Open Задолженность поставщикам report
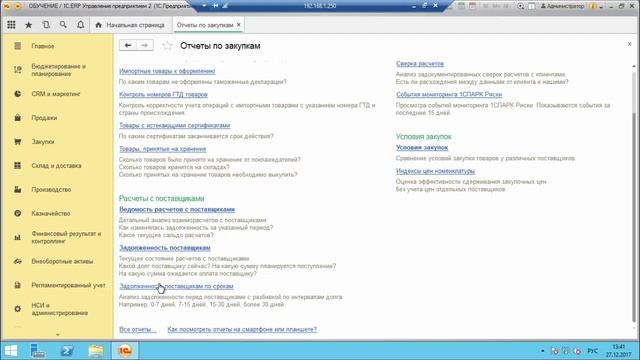The image size is (640, 360). coord(165,248)
